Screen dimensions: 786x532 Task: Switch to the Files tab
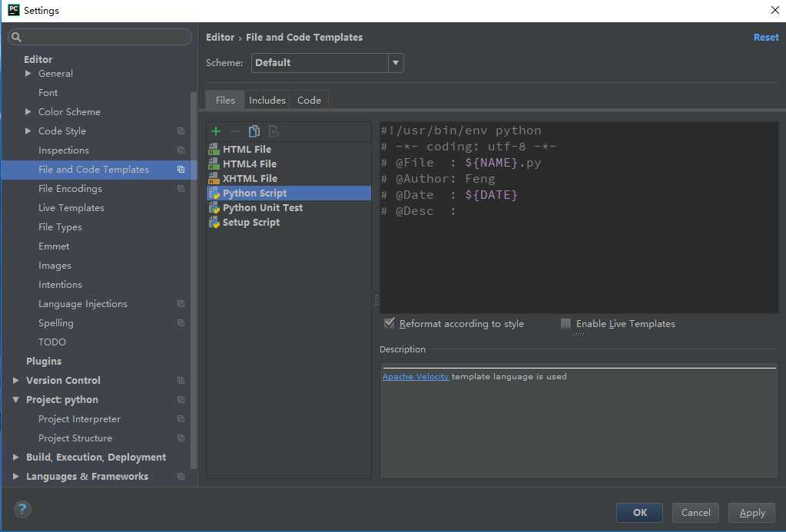[225, 100]
